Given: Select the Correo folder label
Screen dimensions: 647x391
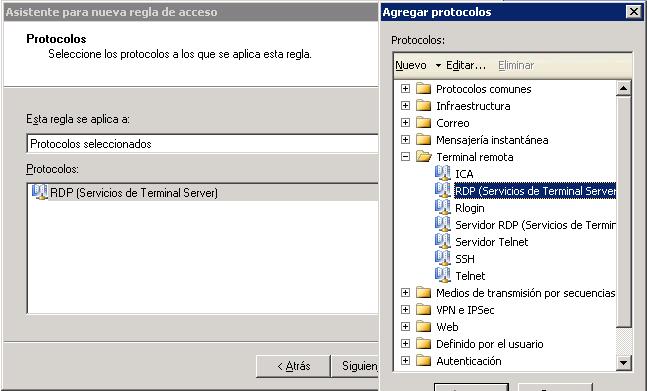Looking at the screenshot, I should coord(453,123).
